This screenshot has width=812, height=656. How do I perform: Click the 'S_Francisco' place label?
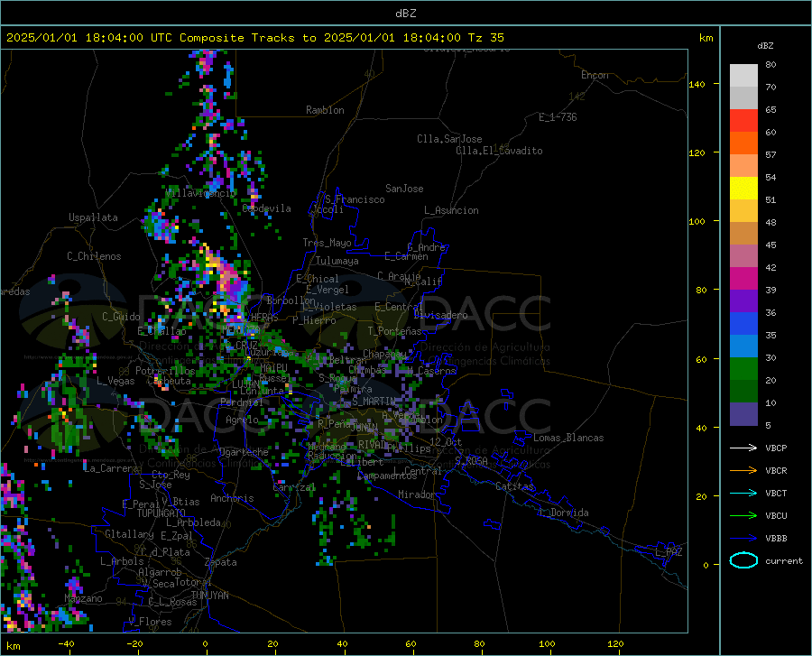coord(355,199)
